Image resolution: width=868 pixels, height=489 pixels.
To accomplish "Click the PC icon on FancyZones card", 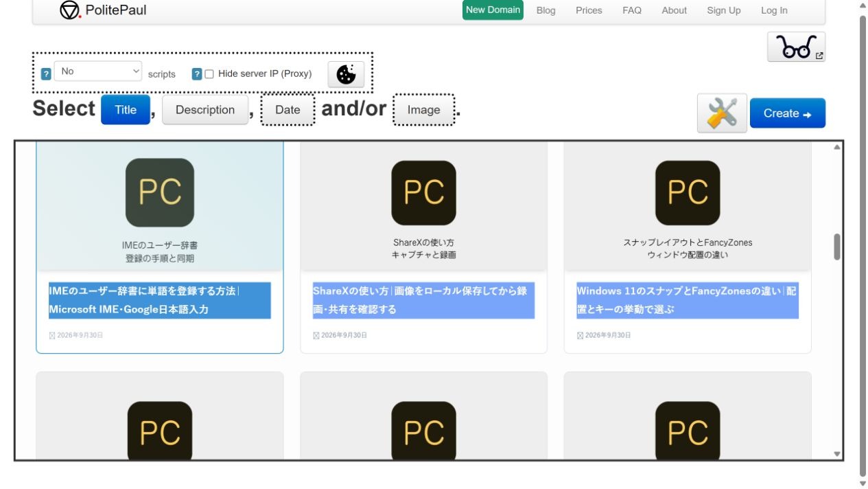I will [x=688, y=193].
